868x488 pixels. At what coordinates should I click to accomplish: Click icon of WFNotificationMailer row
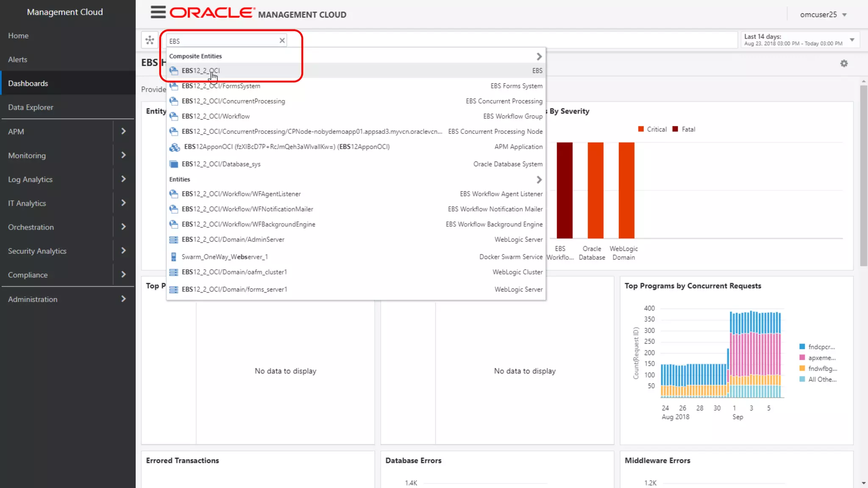[174, 209]
